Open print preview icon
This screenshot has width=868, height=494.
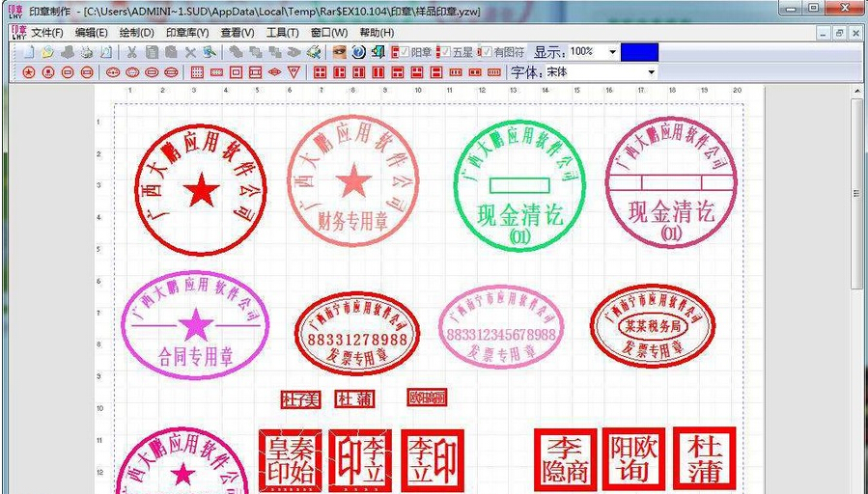pyautogui.click(x=106, y=52)
